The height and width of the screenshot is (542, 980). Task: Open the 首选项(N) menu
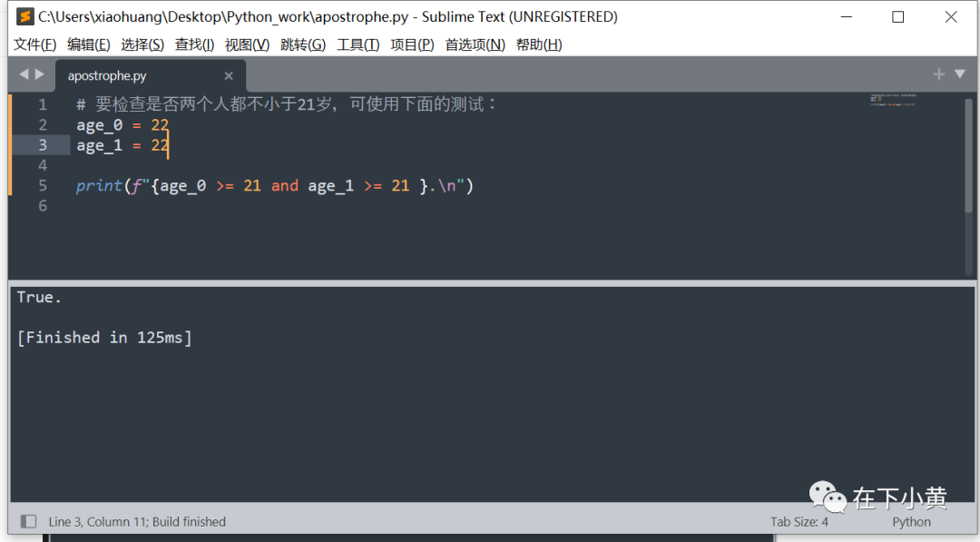475,45
